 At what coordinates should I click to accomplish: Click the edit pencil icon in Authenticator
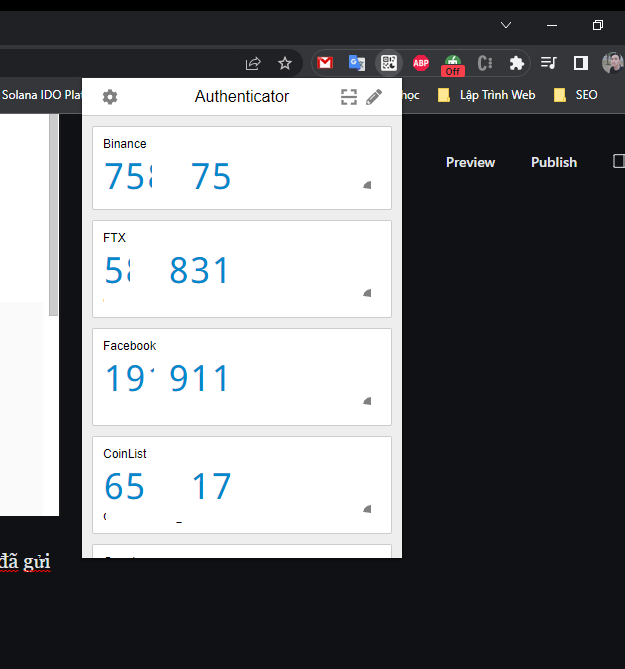click(374, 97)
